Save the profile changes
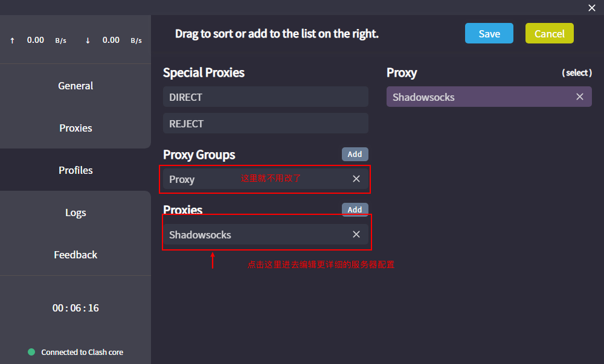The width and height of the screenshot is (604, 364). tap(489, 34)
